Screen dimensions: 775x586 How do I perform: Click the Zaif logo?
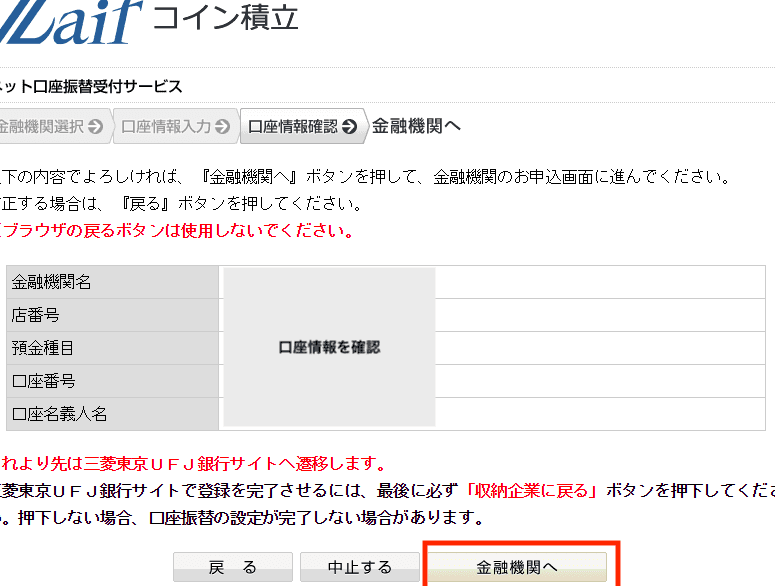point(70,22)
